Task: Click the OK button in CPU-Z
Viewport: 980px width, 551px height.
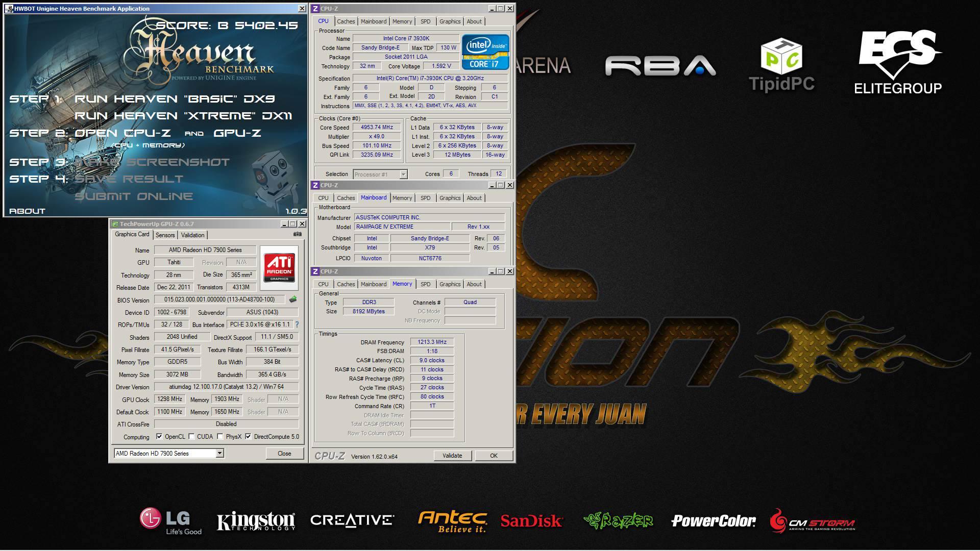Action: pos(494,456)
